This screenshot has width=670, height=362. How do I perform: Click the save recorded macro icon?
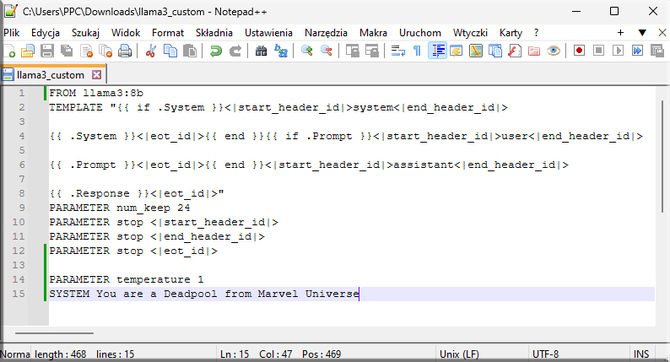[x=657, y=51]
